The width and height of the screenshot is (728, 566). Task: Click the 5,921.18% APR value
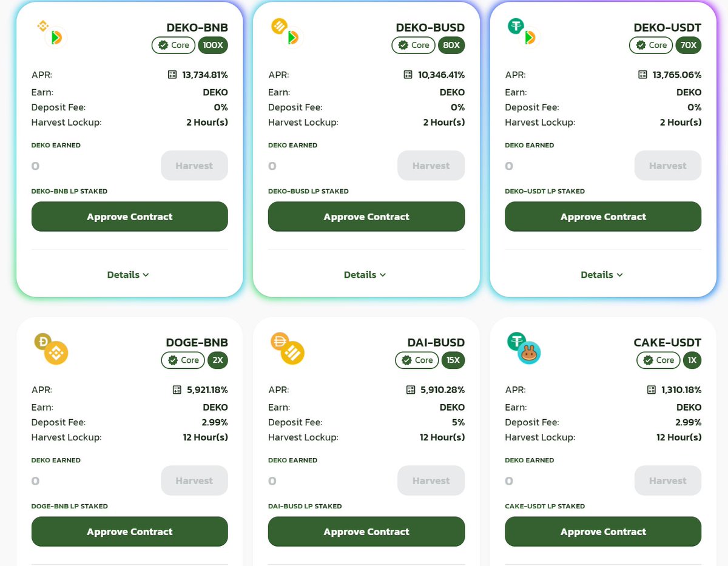pos(207,389)
